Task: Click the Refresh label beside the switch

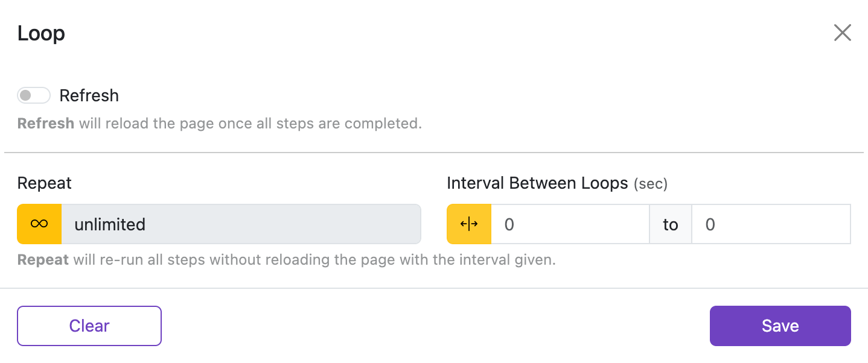Action: pos(89,95)
